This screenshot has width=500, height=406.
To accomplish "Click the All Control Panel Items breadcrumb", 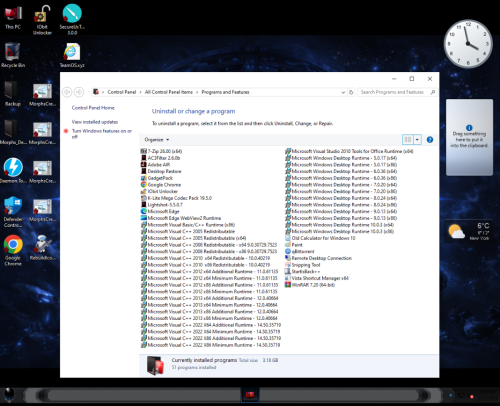I will tap(169, 92).
